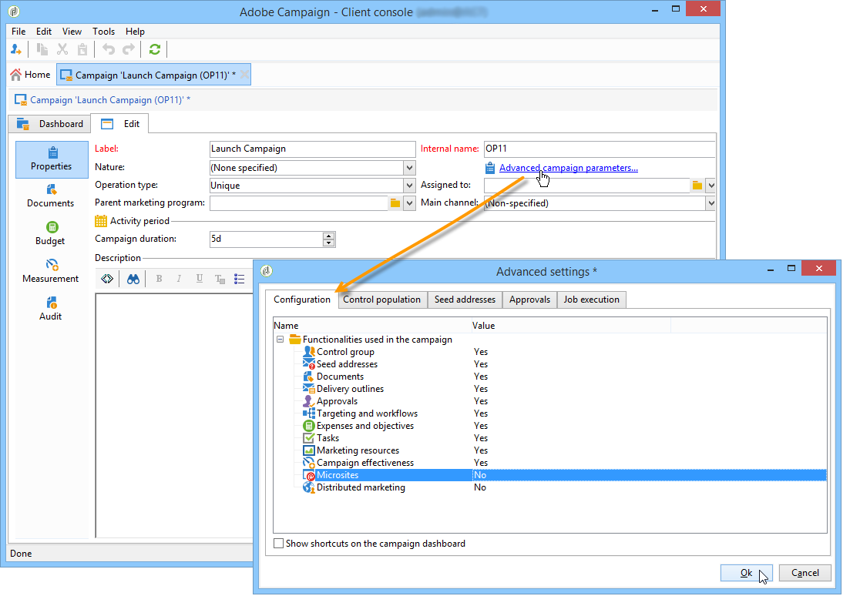Toggle Underline formatting in description editor

(x=199, y=279)
